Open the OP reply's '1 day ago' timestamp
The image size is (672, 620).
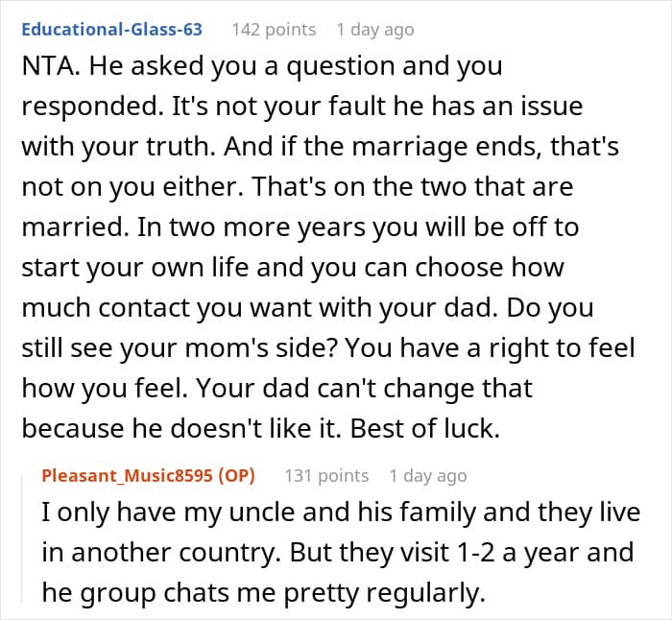coord(428,476)
